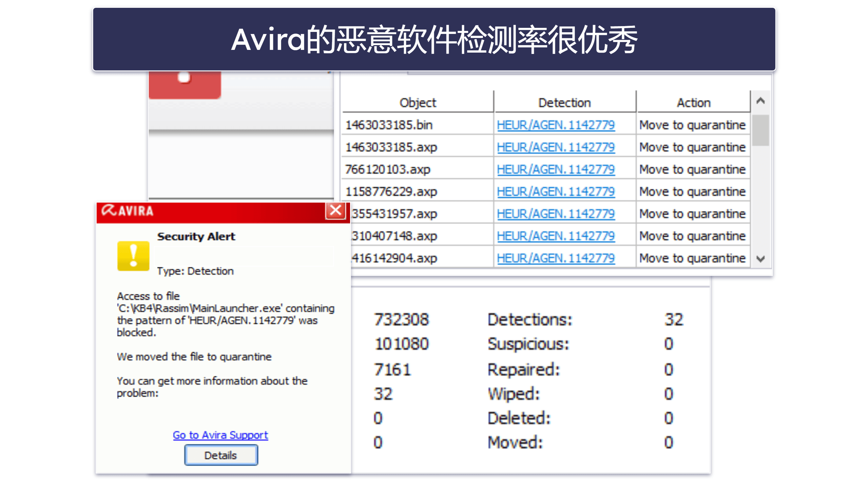Click Move to quarantine action for 766120103.axp

692,169
